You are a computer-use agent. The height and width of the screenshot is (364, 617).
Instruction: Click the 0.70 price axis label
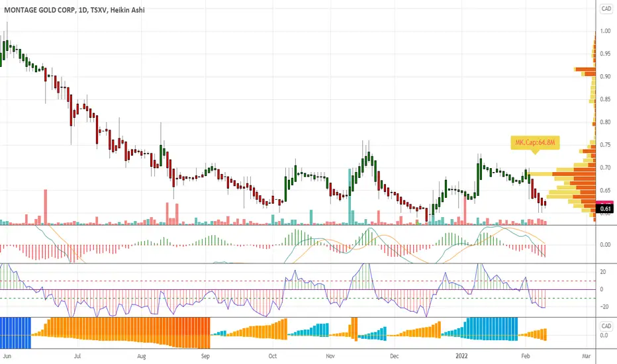coord(606,167)
